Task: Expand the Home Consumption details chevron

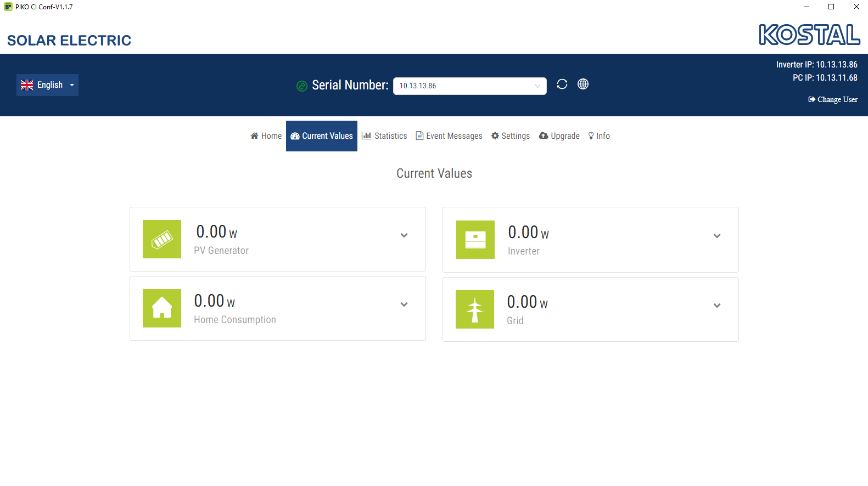Action: pos(404,304)
